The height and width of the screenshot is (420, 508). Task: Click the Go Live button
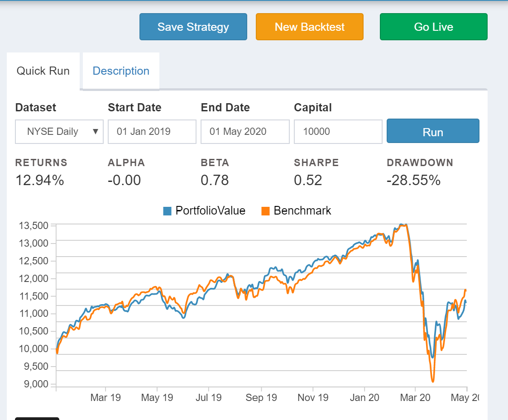click(x=433, y=27)
